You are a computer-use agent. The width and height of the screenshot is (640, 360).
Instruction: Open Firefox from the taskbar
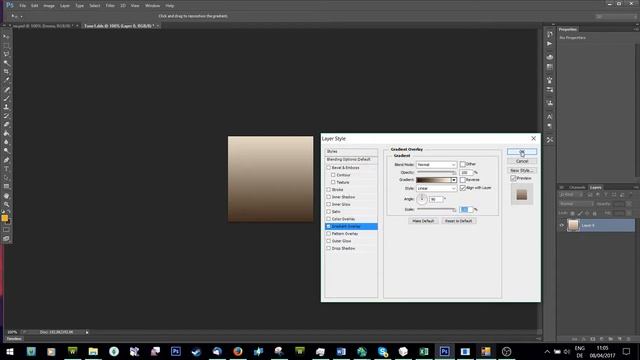(238, 351)
